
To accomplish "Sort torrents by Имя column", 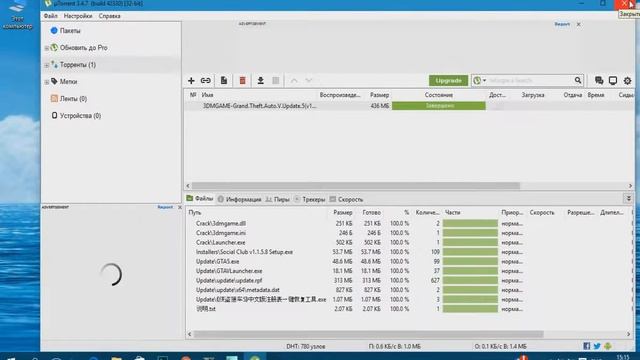I will (207, 95).
